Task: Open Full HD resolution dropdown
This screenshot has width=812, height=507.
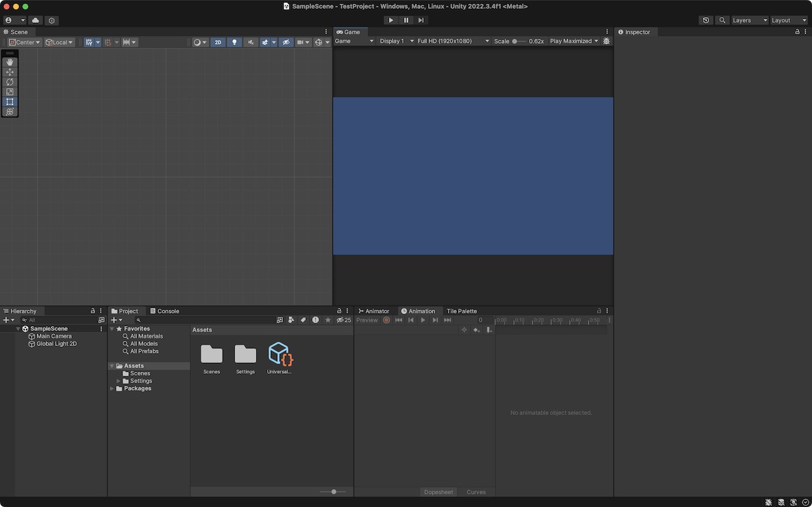Action: (453, 41)
